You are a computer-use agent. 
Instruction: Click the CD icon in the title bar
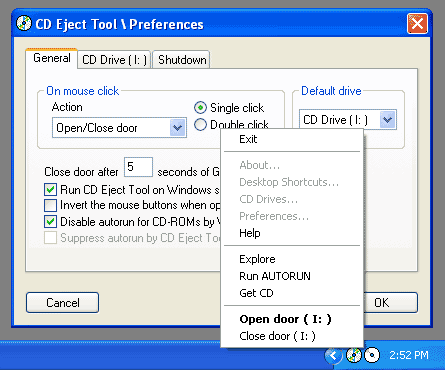(x=24, y=24)
